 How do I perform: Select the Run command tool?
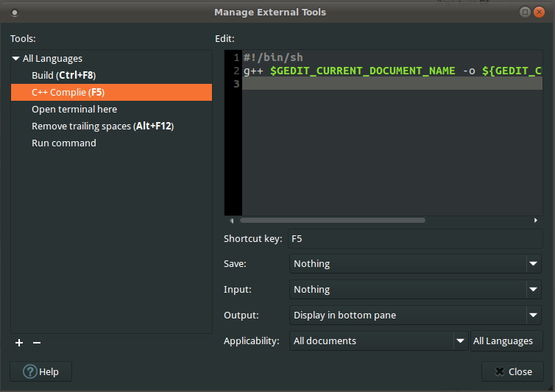tap(111, 143)
